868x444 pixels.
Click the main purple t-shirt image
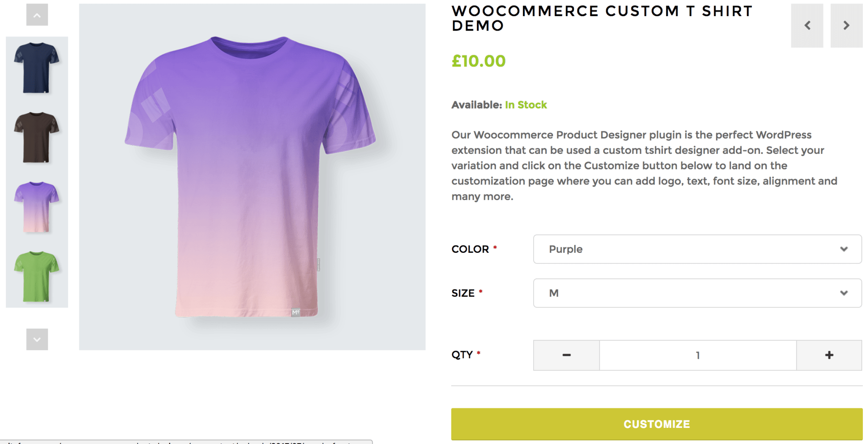coord(252,177)
